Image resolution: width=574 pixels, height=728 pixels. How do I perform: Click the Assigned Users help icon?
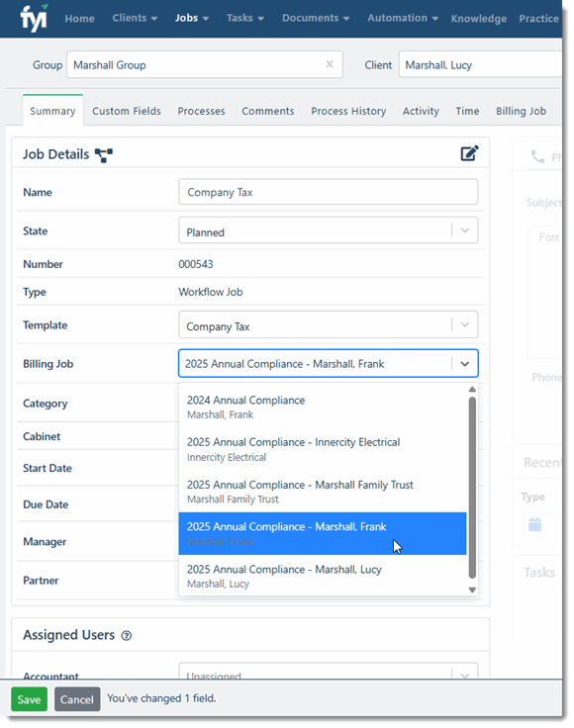point(127,636)
